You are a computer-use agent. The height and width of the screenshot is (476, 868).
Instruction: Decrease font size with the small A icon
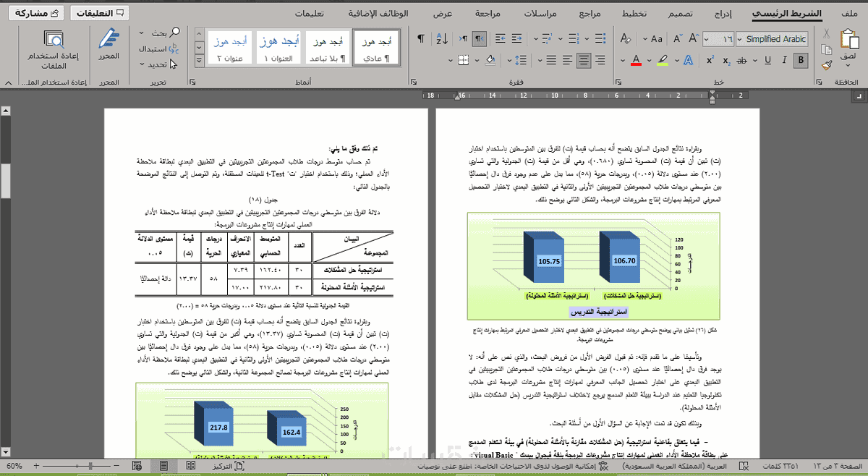tap(678, 38)
